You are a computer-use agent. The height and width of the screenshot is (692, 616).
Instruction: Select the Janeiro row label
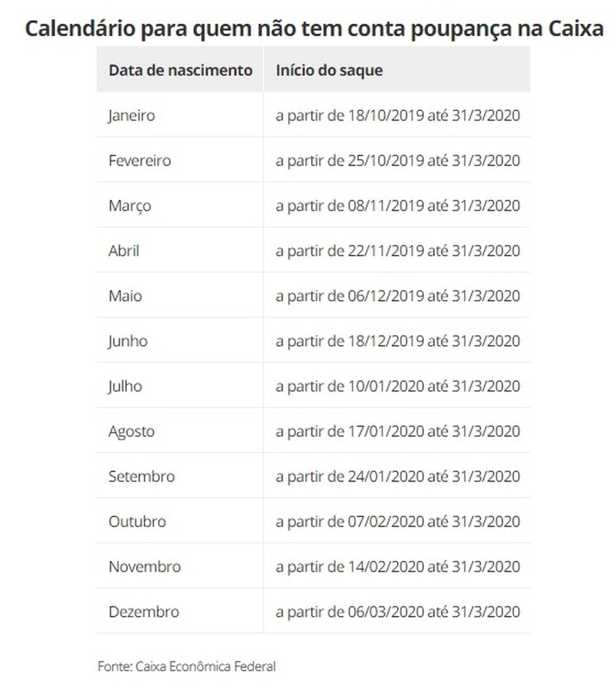pyautogui.click(x=132, y=115)
